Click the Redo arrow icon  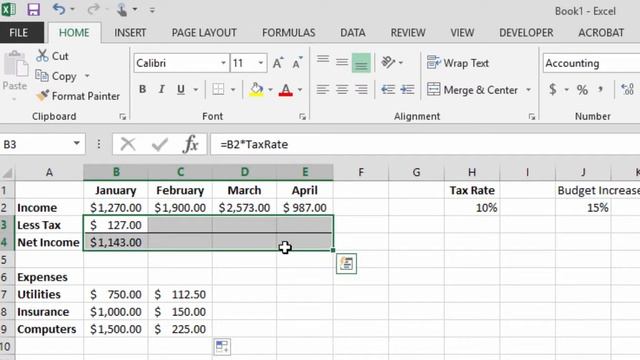(93, 9)
